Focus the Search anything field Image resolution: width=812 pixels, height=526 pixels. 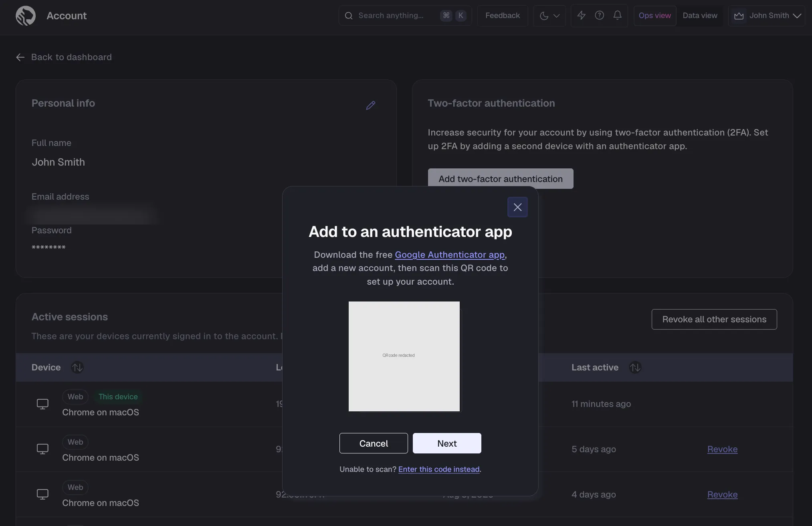click(405, 16)
